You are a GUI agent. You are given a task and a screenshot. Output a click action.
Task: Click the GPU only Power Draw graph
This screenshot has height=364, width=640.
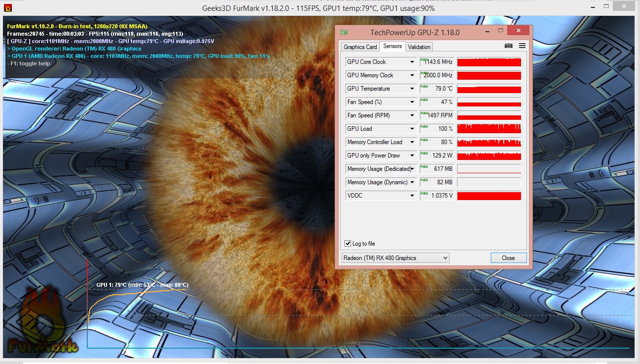click(489, 156)
